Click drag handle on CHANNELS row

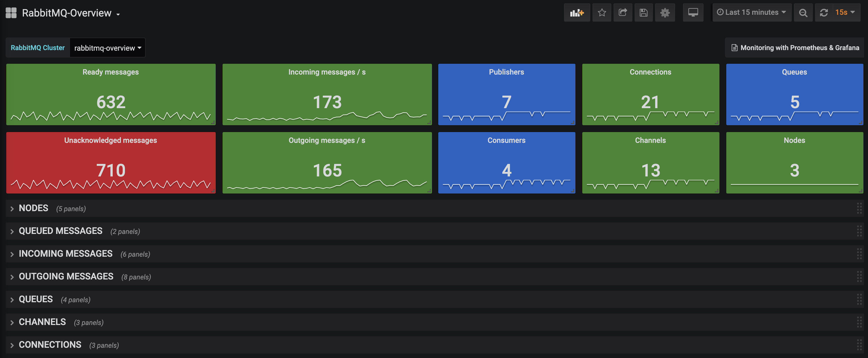point(859,322)
